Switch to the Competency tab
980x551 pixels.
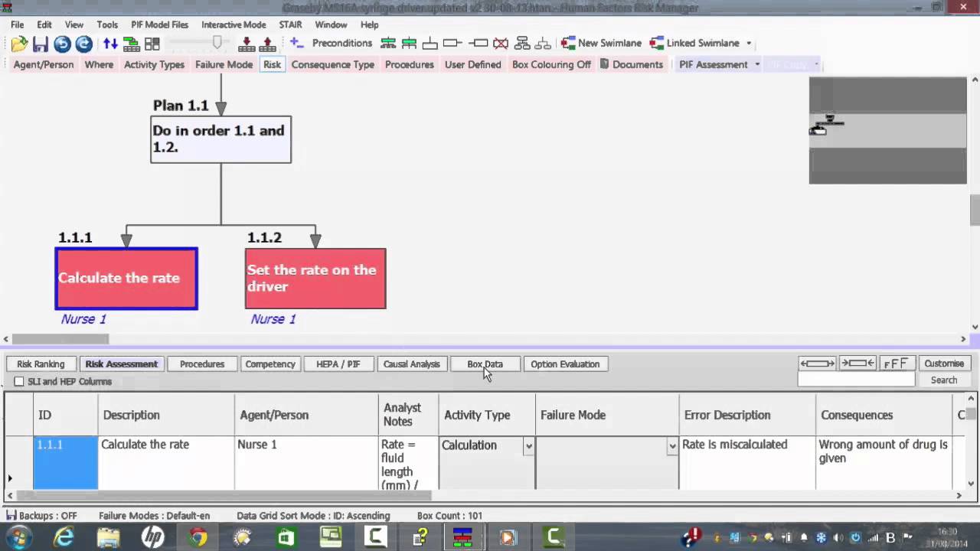point(269,364)
